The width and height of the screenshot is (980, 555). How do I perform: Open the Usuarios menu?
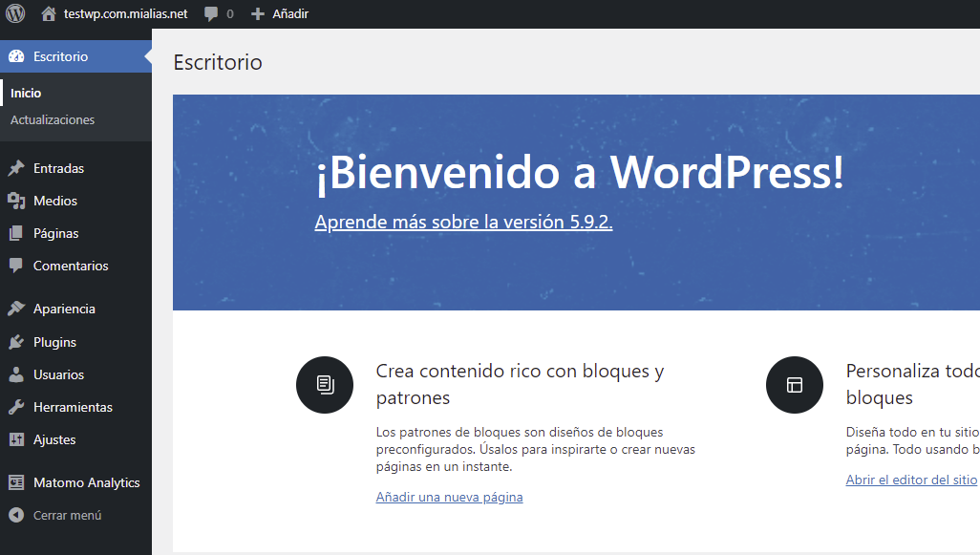[x=75, y=374]
